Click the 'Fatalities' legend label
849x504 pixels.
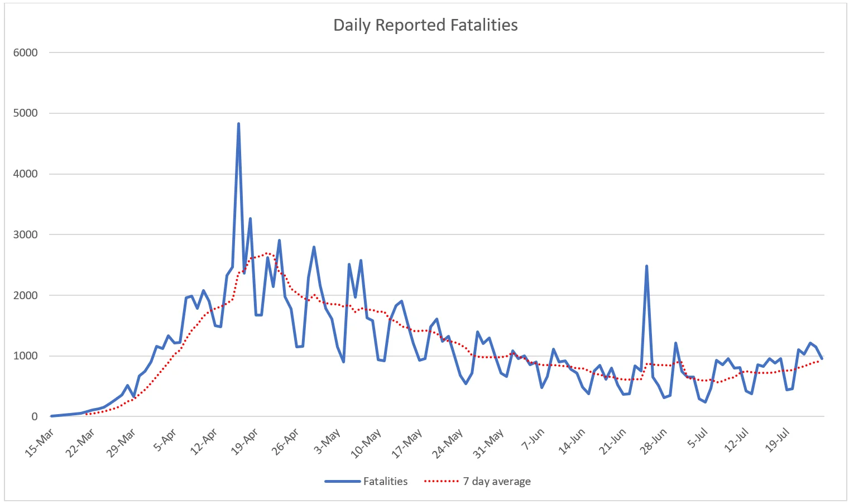pos(385,481)
